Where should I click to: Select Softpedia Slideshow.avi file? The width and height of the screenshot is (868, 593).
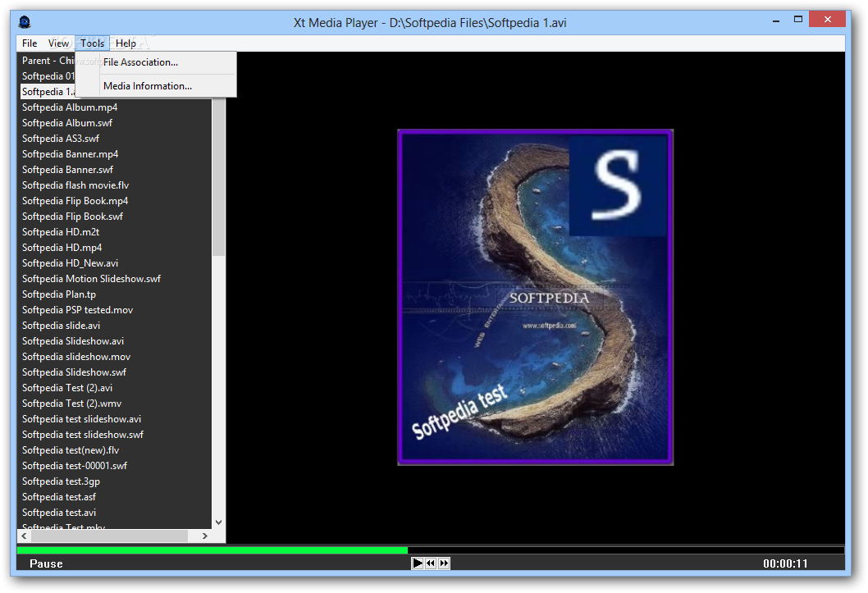[73, 340]
